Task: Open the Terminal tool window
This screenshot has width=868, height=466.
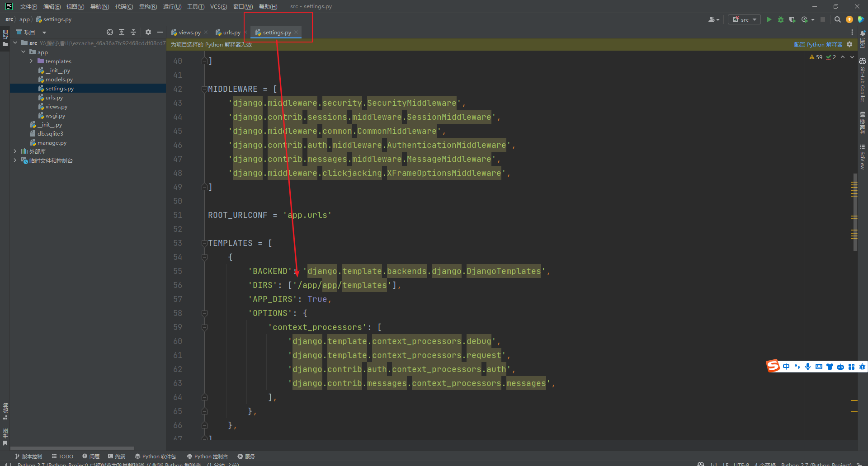Action: [x=117, y=457]
